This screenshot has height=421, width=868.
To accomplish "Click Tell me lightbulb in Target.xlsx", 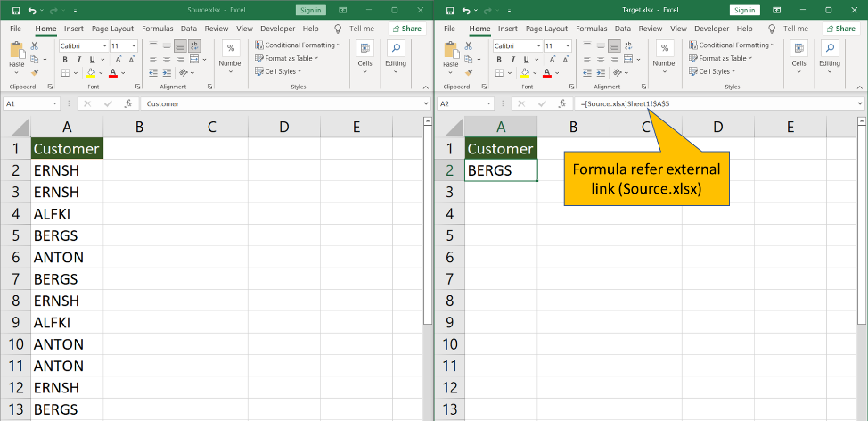I will (x=772, y=29).
